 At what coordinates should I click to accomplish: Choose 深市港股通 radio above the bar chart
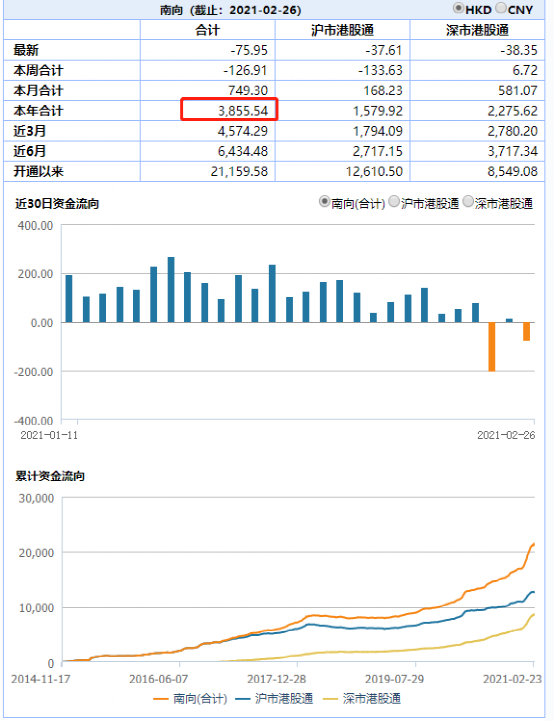pos(468,202)
